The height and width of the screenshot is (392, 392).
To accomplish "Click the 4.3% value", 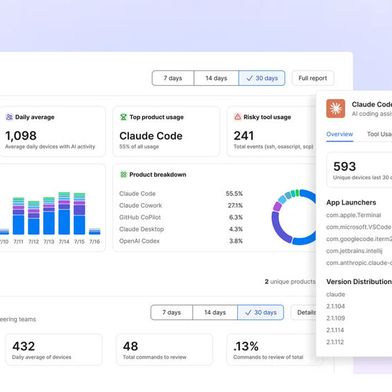I will click(x=236, y=229).
